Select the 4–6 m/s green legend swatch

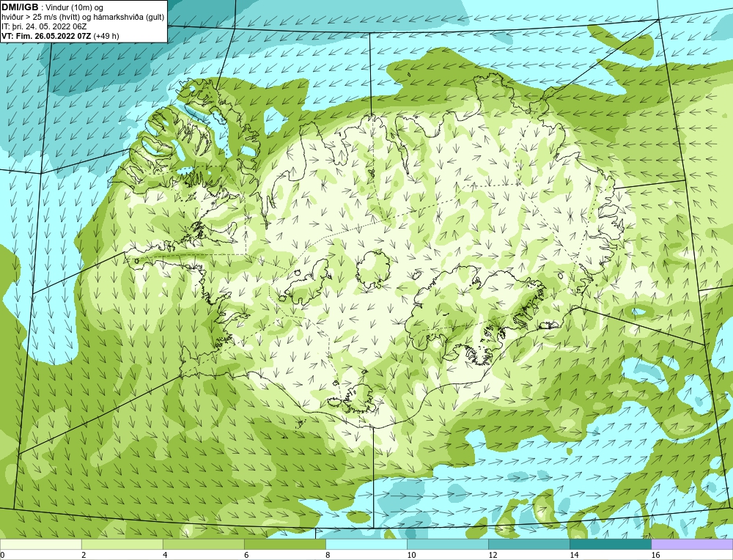click(x=203, y=544)
